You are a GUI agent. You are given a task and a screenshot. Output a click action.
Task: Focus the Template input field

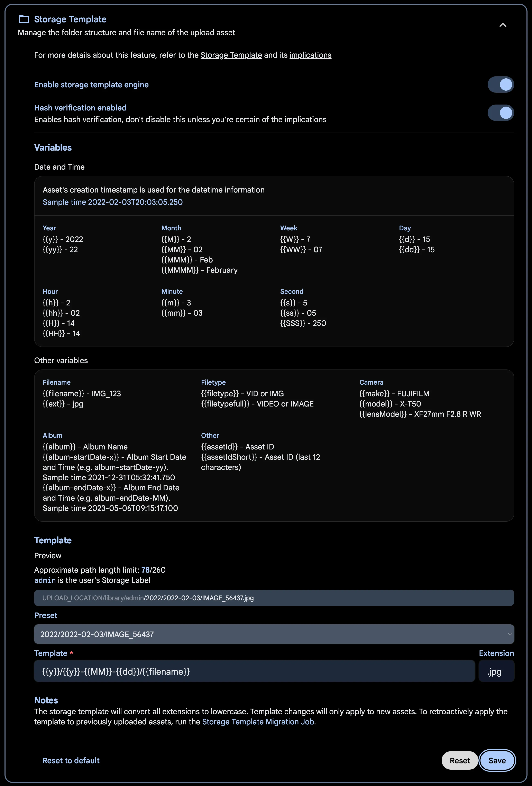[x=254, y=671]
